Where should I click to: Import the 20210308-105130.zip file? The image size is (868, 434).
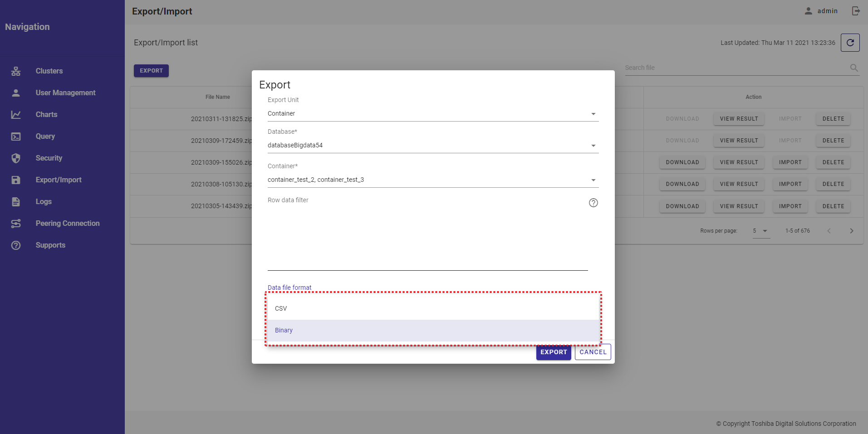[790, 184]
